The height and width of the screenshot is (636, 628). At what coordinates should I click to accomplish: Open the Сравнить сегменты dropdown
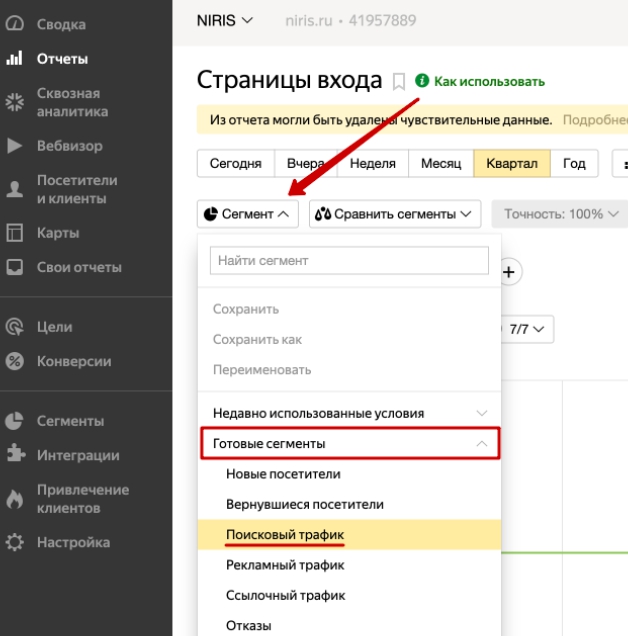pyautogui.click(x=395, y=214)
